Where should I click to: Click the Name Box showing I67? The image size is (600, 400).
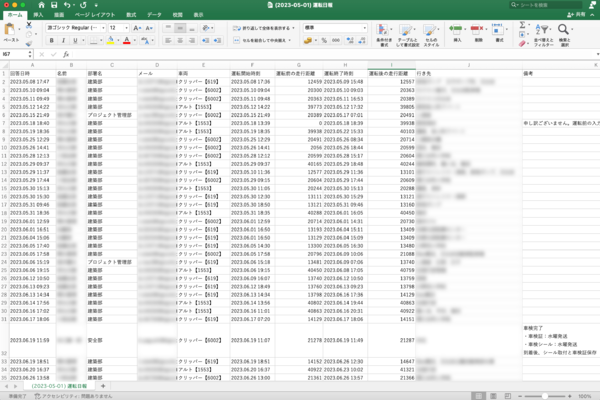(x=15, y=54)
